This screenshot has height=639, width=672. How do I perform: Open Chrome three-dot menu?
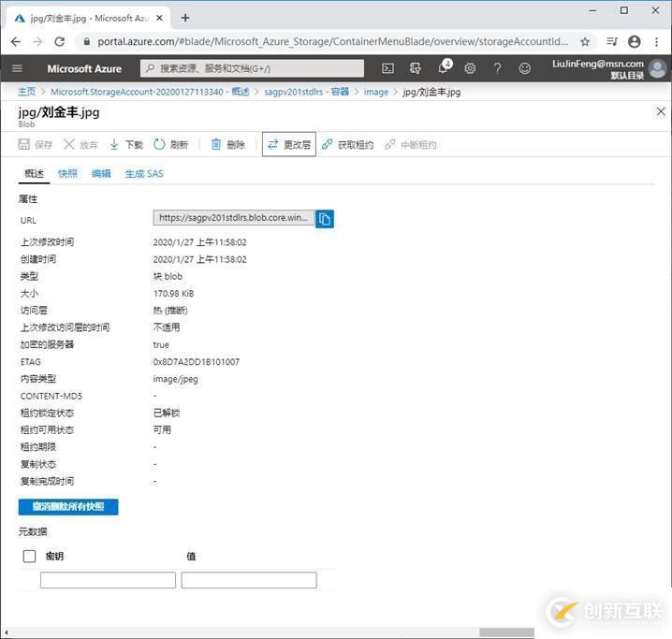click(x=657, y=41)
